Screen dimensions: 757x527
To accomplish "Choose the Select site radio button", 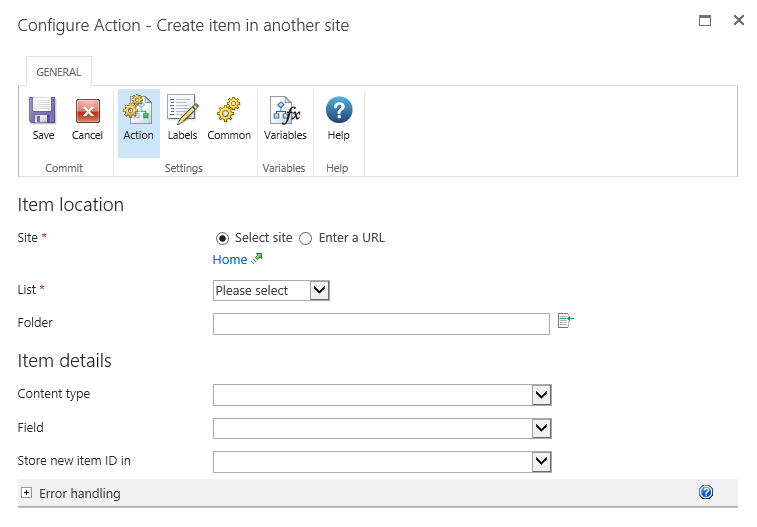I will coord(222,238).
